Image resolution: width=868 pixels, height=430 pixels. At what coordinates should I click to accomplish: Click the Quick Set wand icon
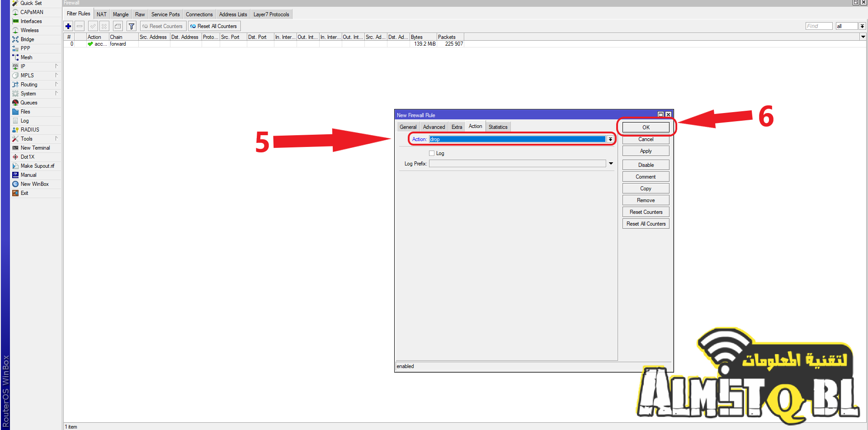pyautogui.click(x=15, y=3)
